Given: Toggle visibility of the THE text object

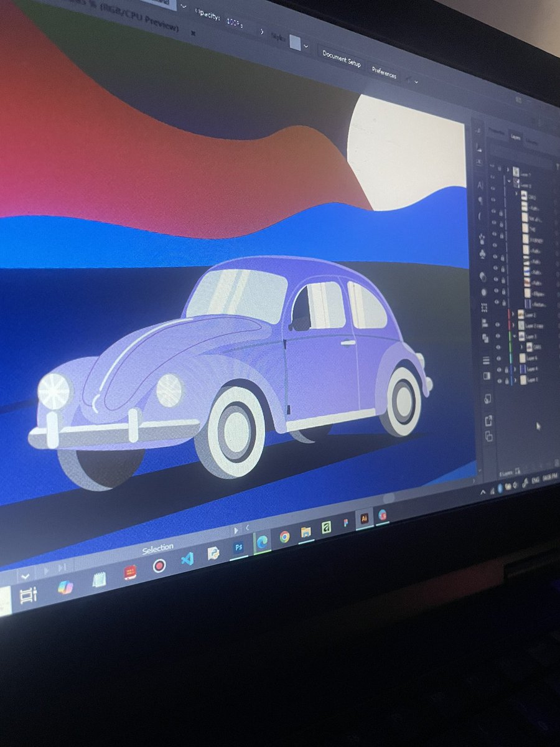Looking at the screenshot, I should [494, 222].
